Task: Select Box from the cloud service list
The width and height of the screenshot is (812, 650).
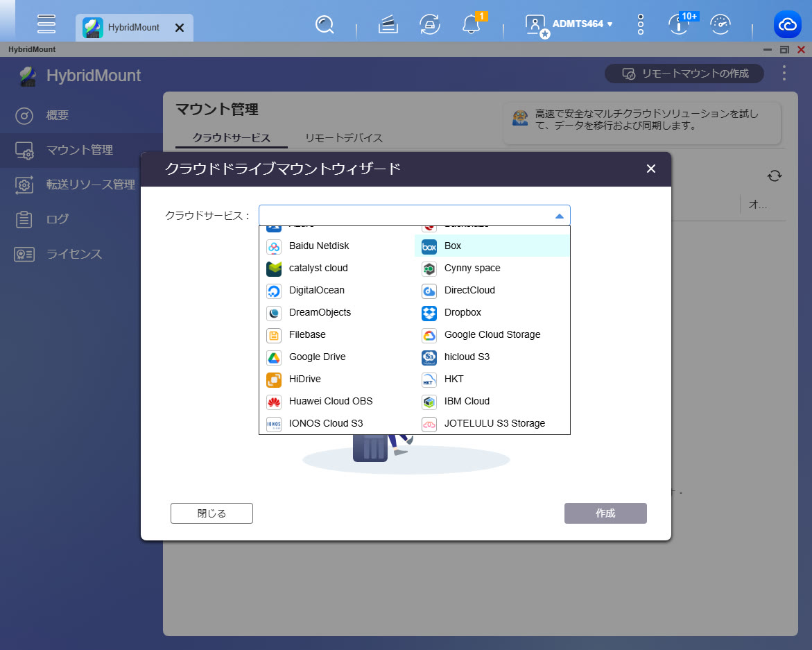Action: coord(453,246)
